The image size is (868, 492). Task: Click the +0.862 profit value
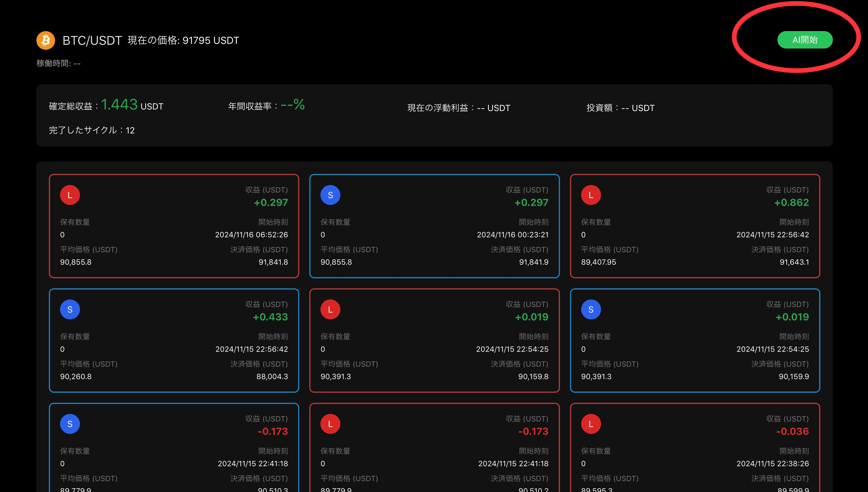coord(791,202)
